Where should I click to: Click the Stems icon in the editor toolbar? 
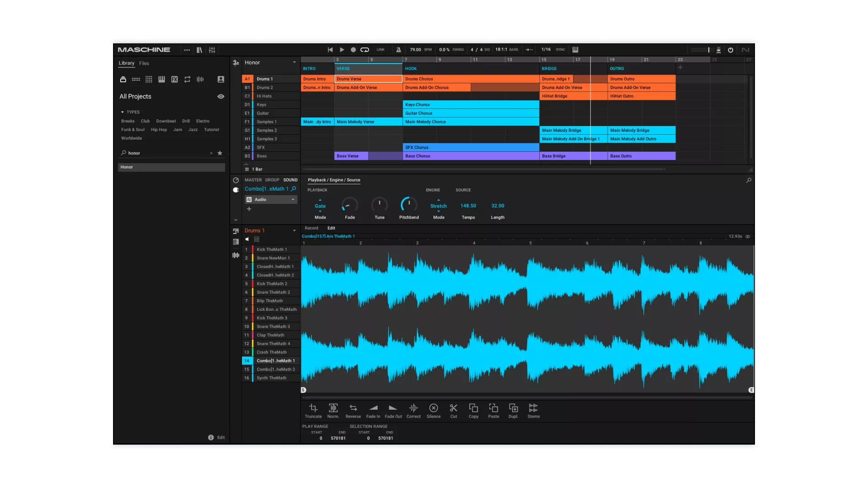533,409
